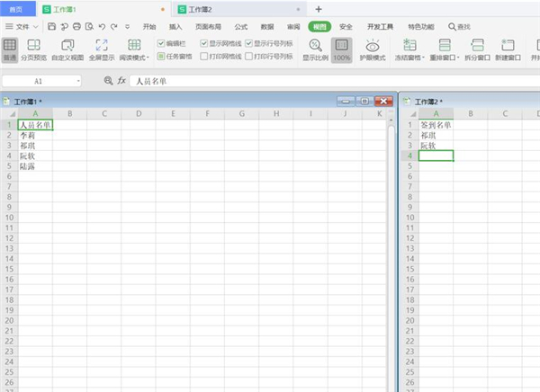The height and width of the screenshot is (392, 540).
Task: Add a new document tab with plus
Action: 318,8
